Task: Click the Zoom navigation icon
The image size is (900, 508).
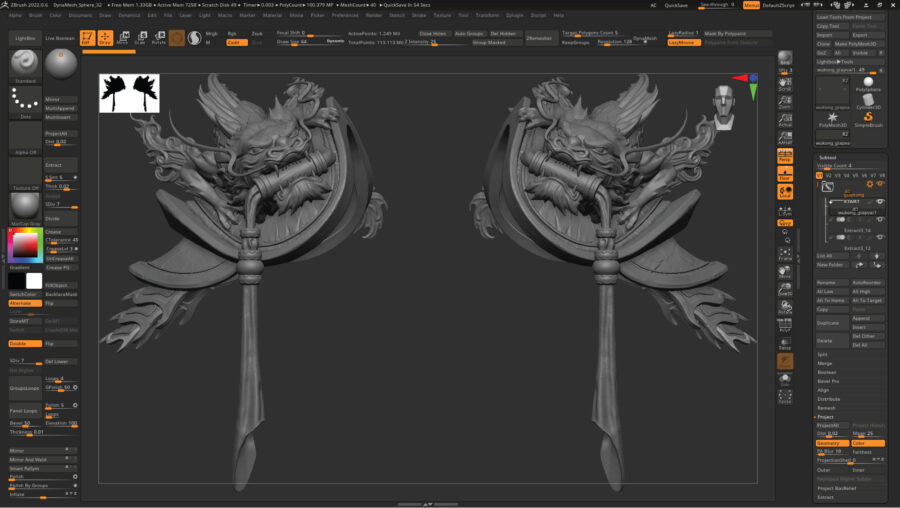Action: pyautogui.click(x=785, y=105)
